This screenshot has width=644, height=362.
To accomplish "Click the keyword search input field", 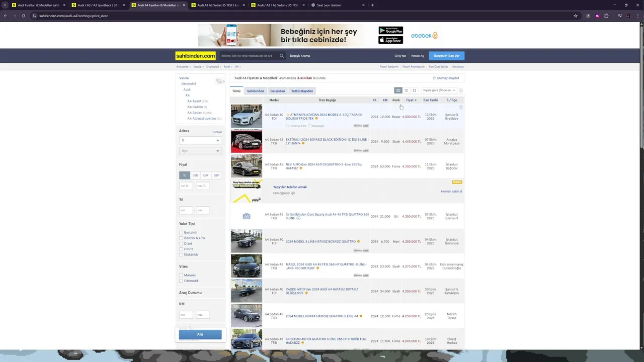I will 249,56.
